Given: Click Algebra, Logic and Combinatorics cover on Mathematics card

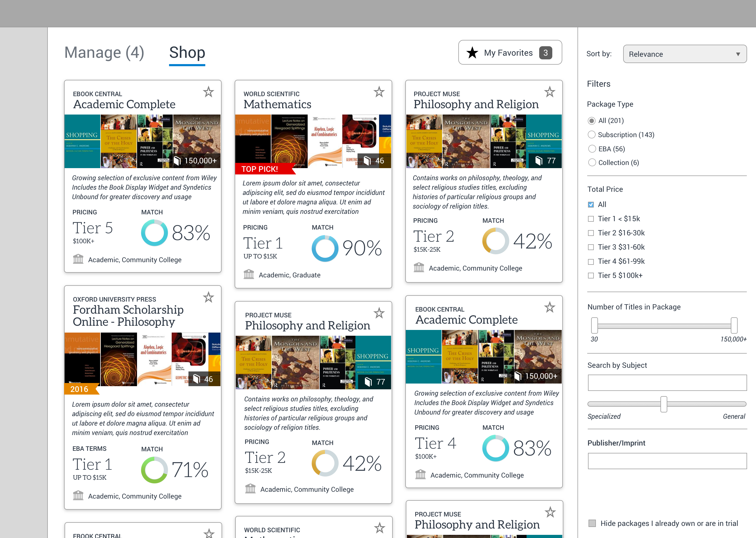Looking at the screenshot, I should pyautogui.click(x=324, y=141).
